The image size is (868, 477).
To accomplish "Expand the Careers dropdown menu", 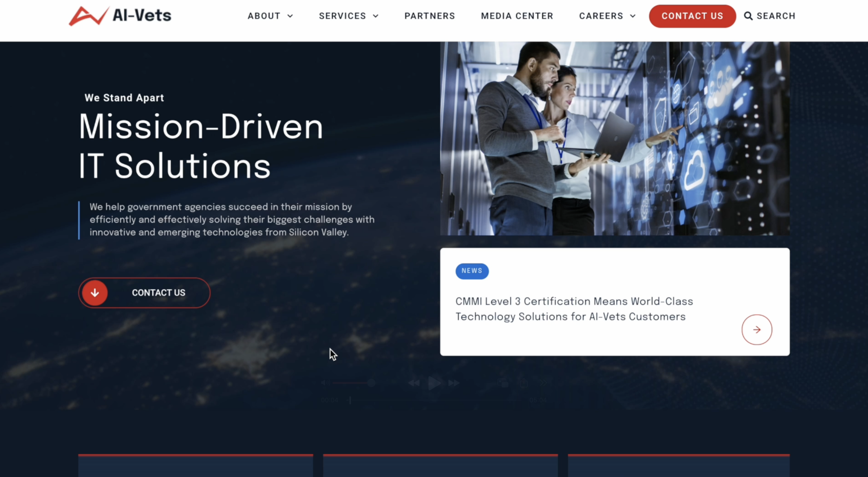I will click(607, 16).
